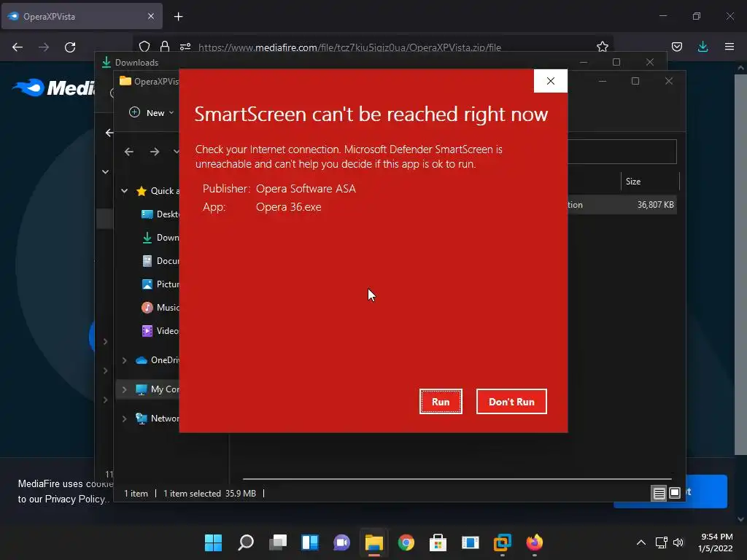
Task: Collapse the Quick access tree node
Action: pos(124,191)
